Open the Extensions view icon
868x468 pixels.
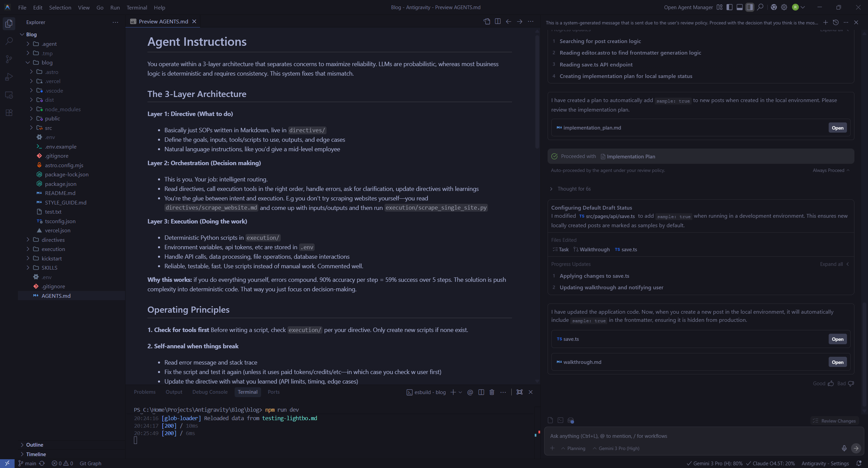click(x=9, y=113)
